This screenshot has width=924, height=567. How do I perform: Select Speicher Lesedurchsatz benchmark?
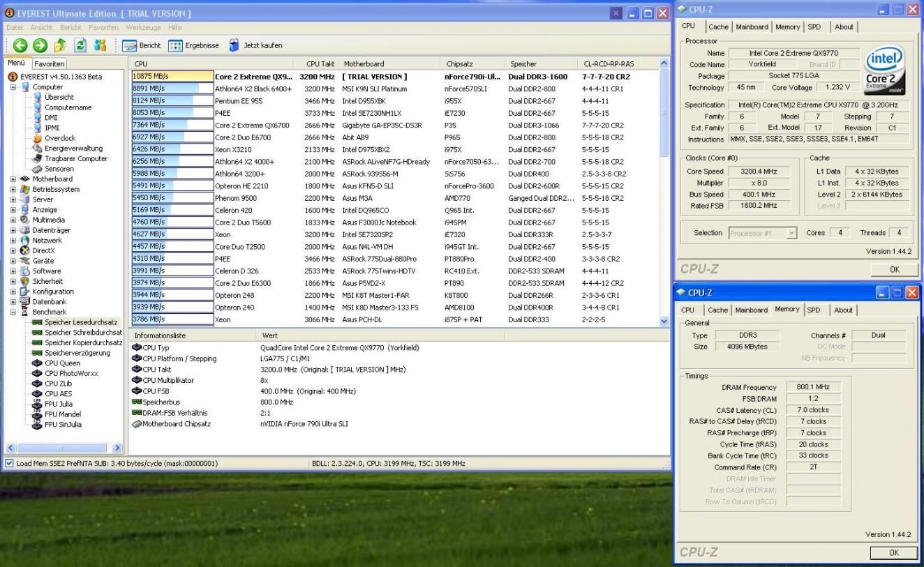coord(81,322)
